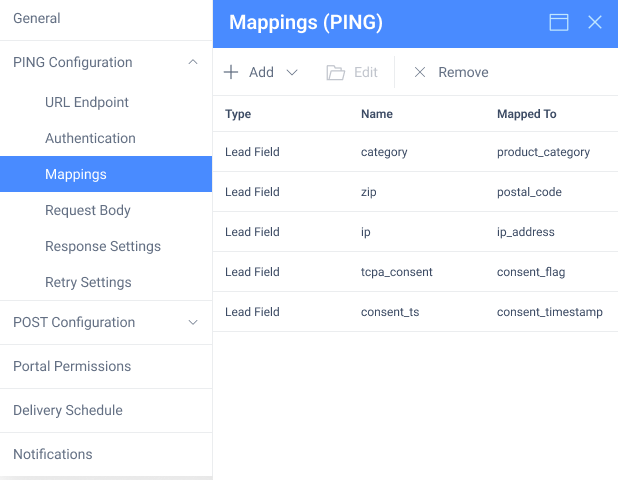Expand the POST Configuration section chevron
This screenshot has width=618, height=480.
[193, 322]
